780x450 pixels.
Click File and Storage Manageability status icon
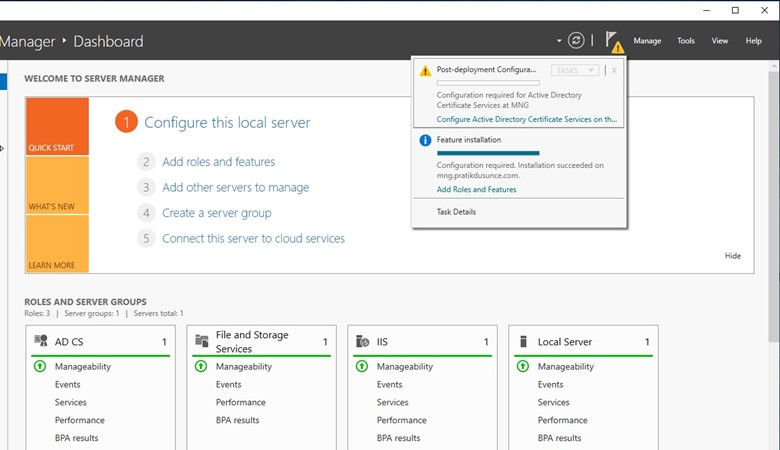coord(201,366)
